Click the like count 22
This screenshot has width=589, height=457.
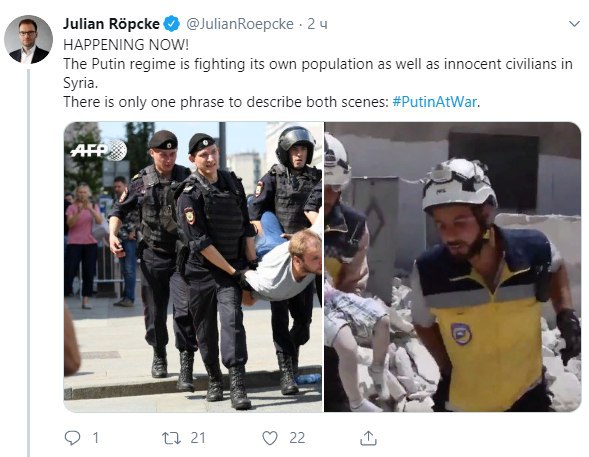coord(297,438)
